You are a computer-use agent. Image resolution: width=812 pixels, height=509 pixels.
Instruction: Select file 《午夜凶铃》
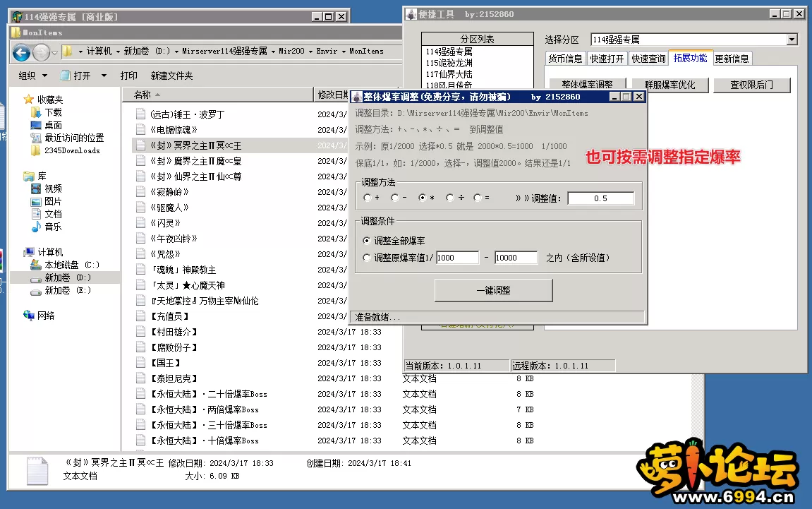pos(174,239)
